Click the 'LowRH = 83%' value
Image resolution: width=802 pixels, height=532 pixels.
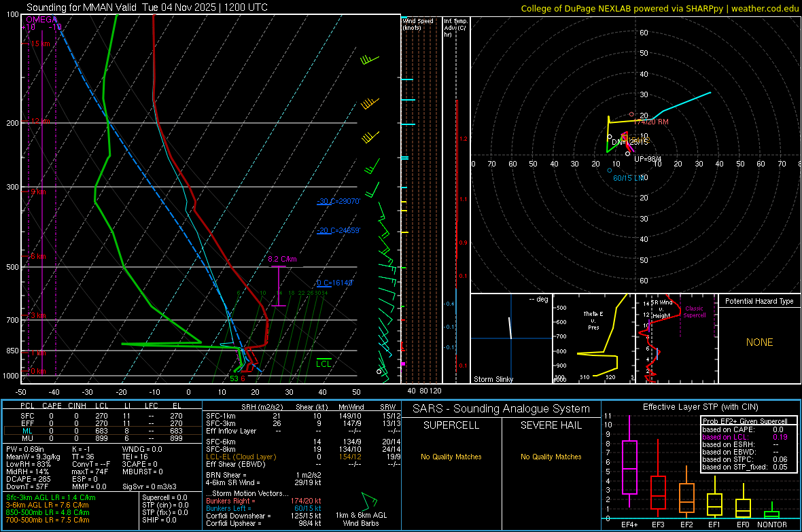coord(28,465)
